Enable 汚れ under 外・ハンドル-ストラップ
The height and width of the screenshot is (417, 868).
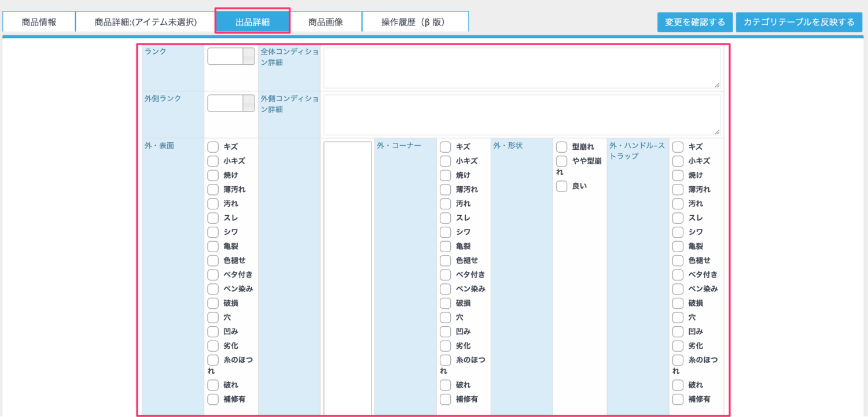(678, 204)
